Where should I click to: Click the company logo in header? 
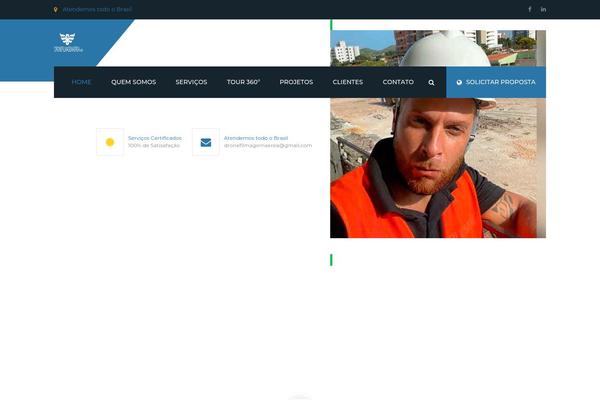68,42
